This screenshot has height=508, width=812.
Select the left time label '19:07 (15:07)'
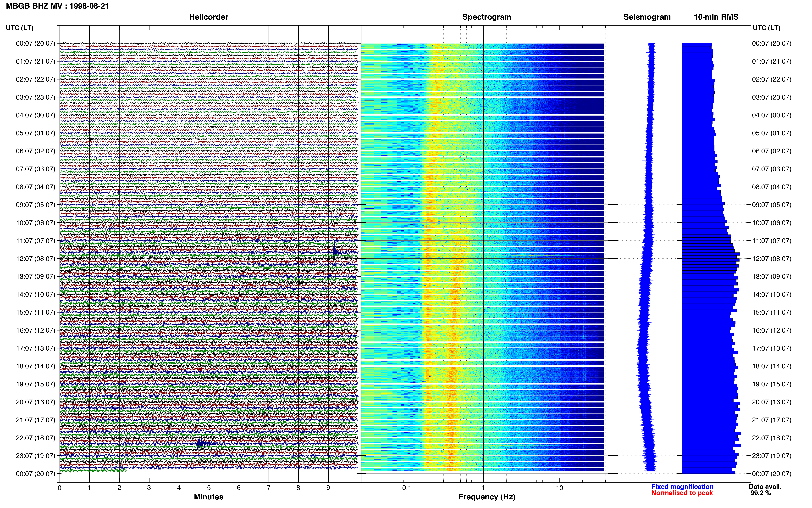[36, 384]
